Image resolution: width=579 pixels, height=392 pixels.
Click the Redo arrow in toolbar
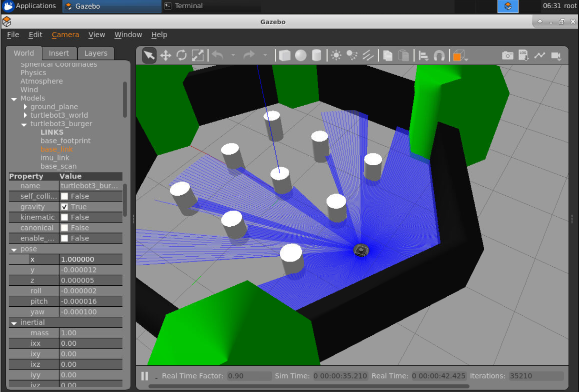(x=250, y=56)
